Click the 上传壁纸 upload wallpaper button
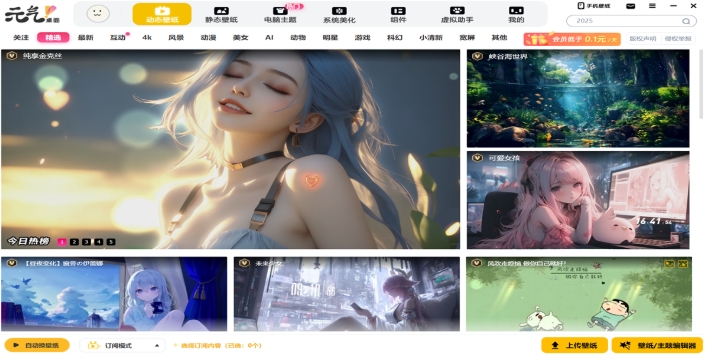The height and width of the screenshot is (361, 712). 574,345
